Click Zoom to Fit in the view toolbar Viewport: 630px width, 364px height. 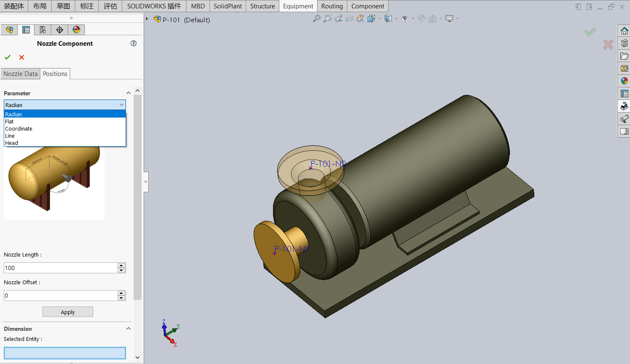[x=317, y=18]
